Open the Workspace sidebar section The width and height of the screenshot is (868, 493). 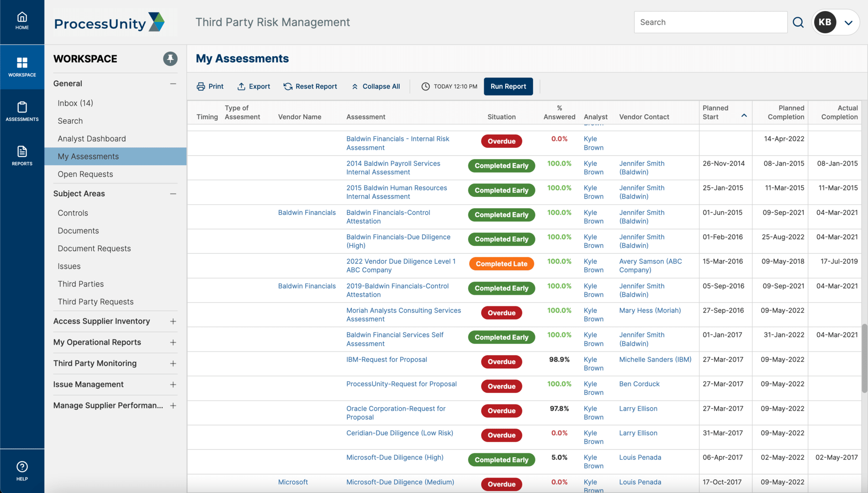(22, 67)
